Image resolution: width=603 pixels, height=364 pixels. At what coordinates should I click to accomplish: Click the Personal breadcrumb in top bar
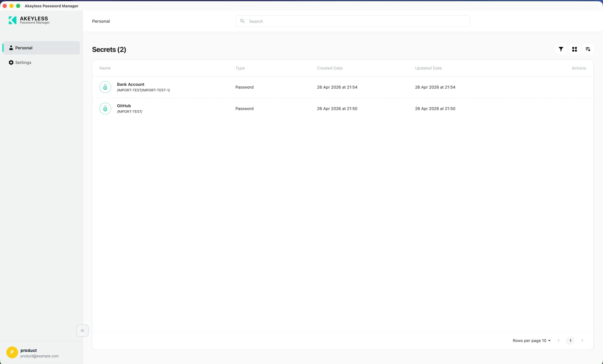(101, 21)
